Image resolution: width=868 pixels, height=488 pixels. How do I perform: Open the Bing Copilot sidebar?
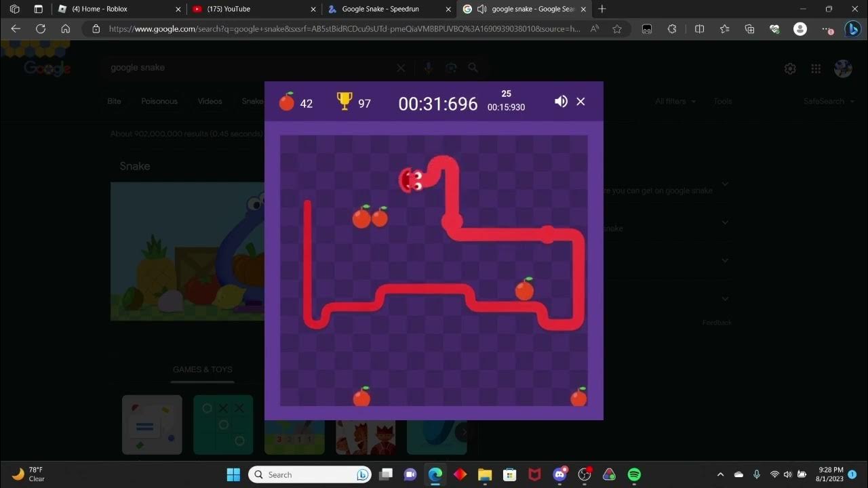852,29
